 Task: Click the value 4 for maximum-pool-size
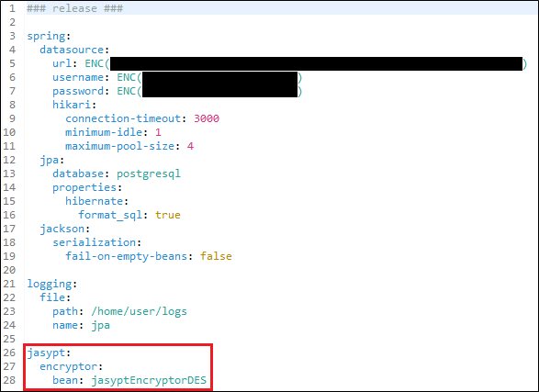click(190, 146)
